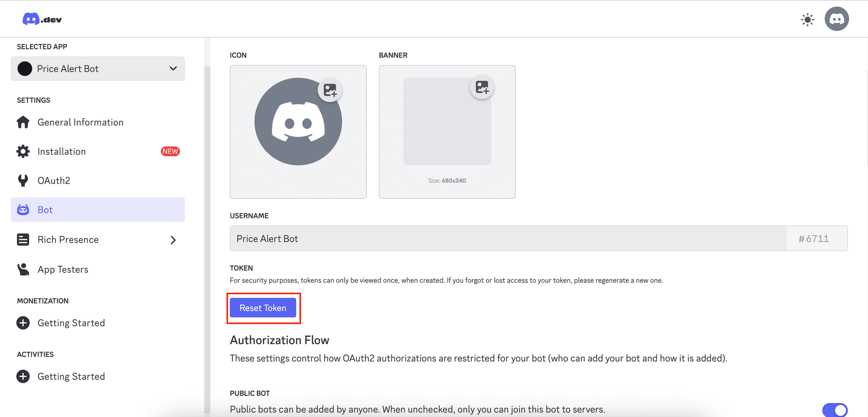The height and width of the screenshot is (417, 868).
Task: Upload a banner via the image icon
Action: click(x=482, y=87)
